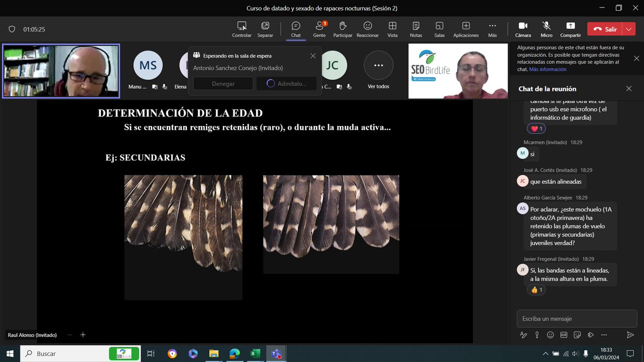Select the JC participant avatar

332,65
